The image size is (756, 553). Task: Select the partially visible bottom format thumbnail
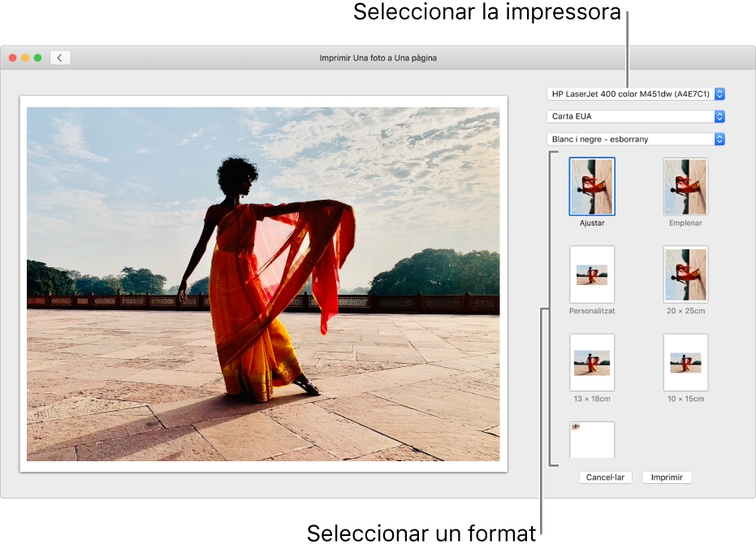(592, 439)
